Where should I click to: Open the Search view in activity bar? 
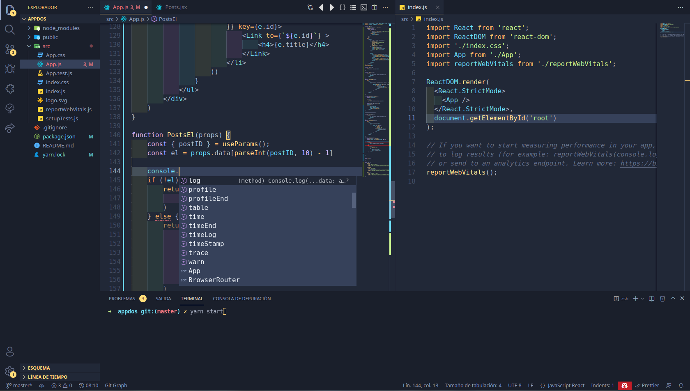(10, 29)
